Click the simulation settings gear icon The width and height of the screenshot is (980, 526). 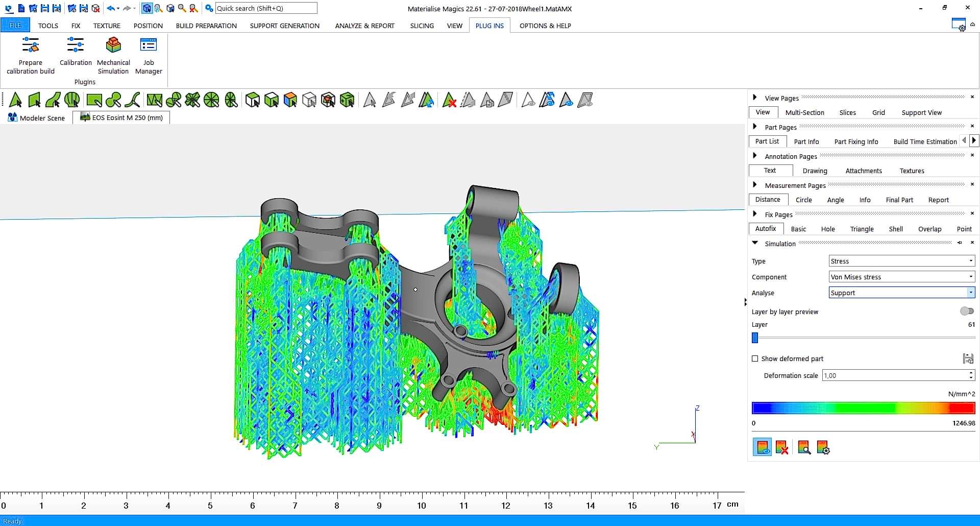click(x=823, y=447)
